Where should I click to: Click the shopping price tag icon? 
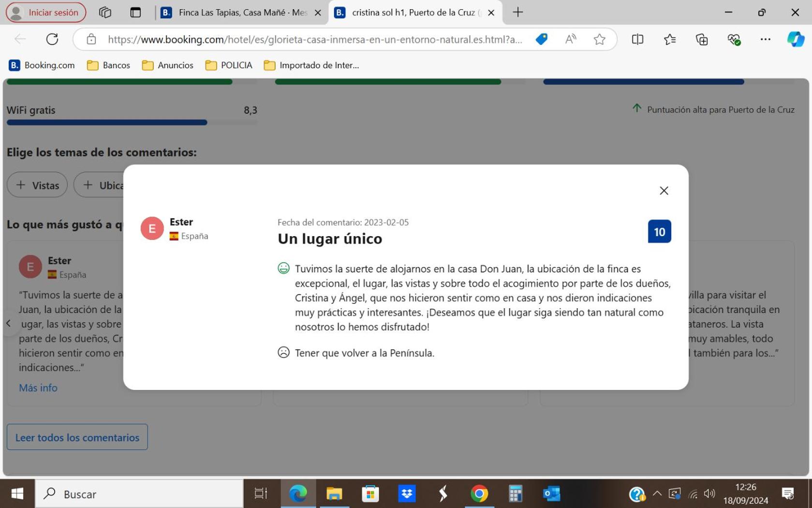tap(542, 39)
